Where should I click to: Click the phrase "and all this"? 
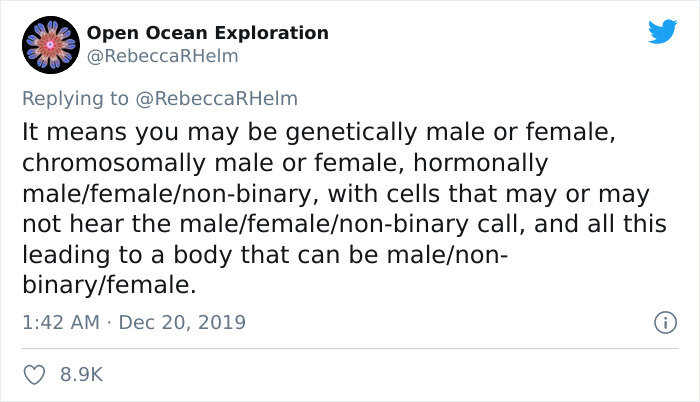point(600,224)
